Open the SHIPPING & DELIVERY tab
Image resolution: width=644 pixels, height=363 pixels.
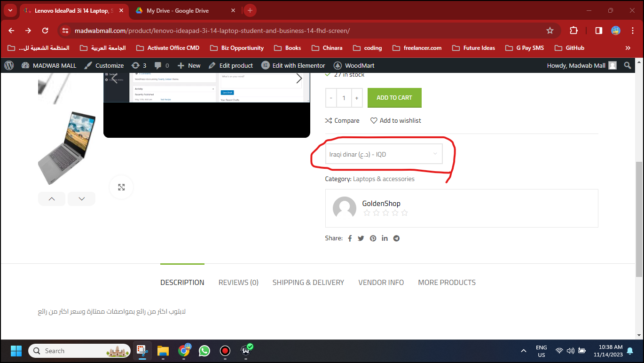point(308,283)
